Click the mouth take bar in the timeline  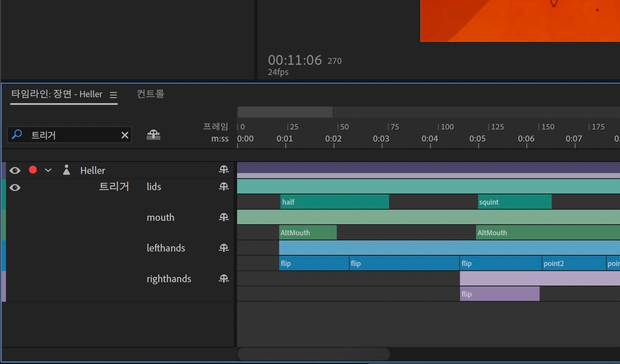(x=429, y=217)
